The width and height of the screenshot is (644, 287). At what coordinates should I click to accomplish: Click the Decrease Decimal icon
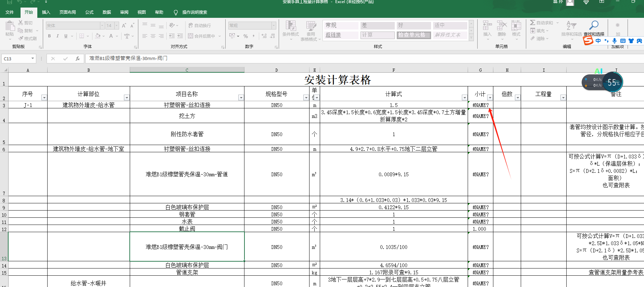pyautogui.click(x=273, y=36)
